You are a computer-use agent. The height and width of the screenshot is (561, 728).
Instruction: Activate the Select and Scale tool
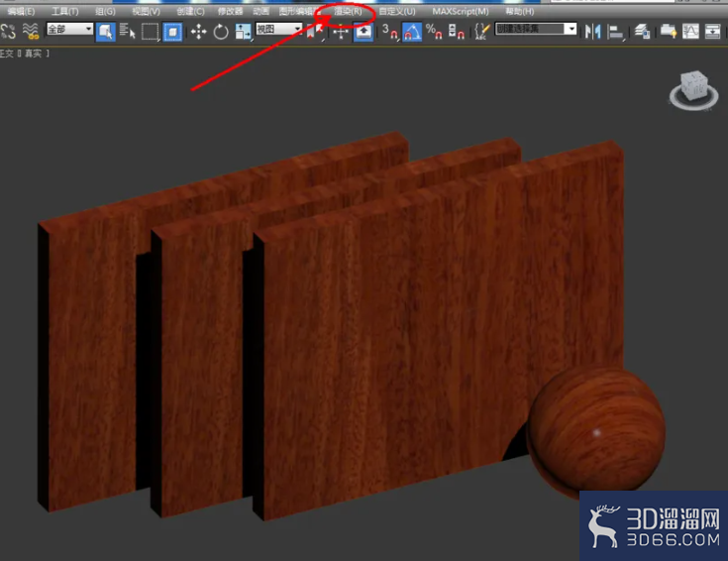point(243,32)
